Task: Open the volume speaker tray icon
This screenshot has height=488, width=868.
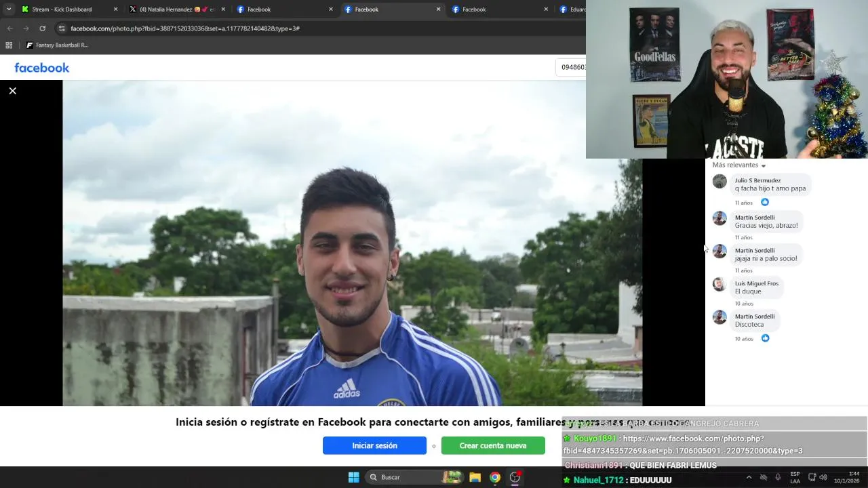Action: 823,477
